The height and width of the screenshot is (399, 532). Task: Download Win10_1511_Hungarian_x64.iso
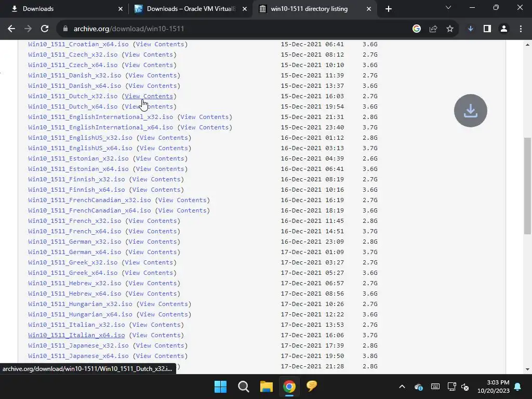click(x=80, y=314)
